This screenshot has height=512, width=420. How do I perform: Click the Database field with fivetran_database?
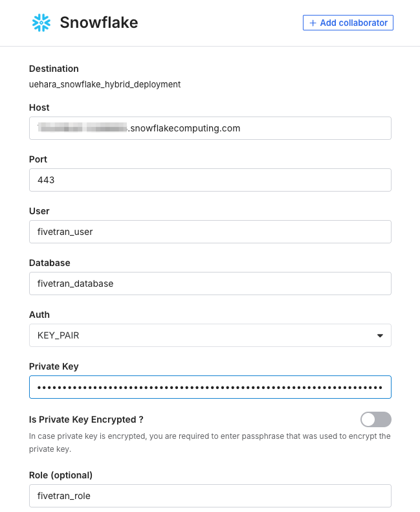pos(210,284)
